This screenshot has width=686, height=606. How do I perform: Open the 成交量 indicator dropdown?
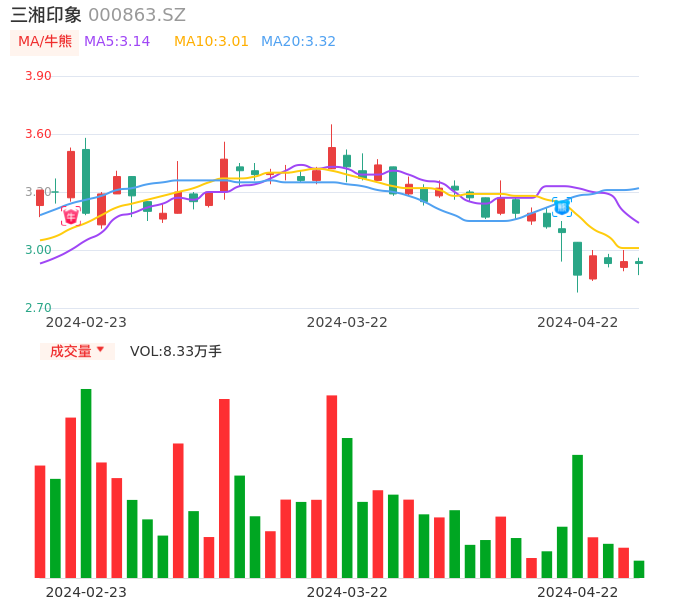coord(77,351)
